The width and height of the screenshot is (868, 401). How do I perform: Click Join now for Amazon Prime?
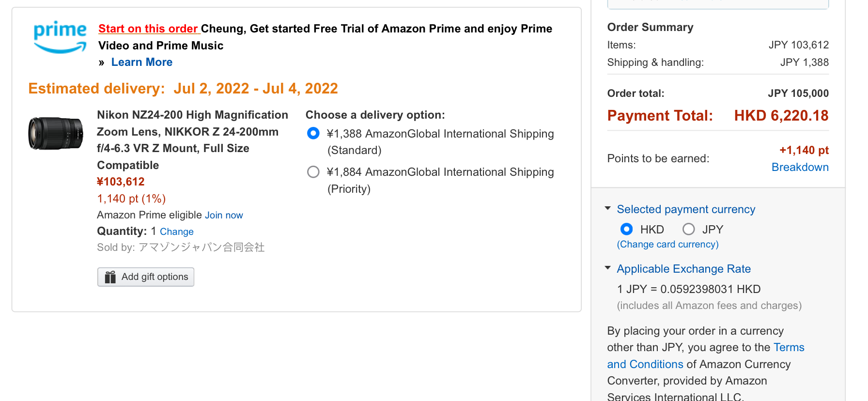point(224,216)
